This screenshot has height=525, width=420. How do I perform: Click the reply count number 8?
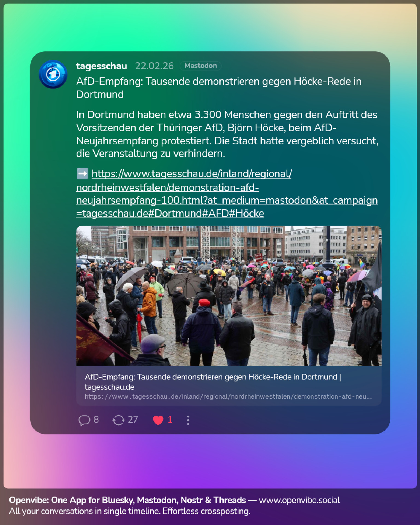[x=96, y=419]
